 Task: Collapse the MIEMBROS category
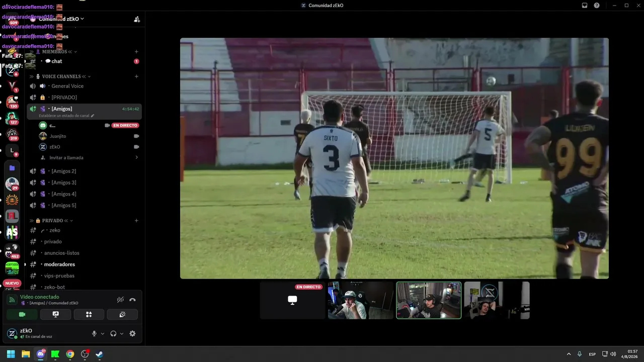54,51
